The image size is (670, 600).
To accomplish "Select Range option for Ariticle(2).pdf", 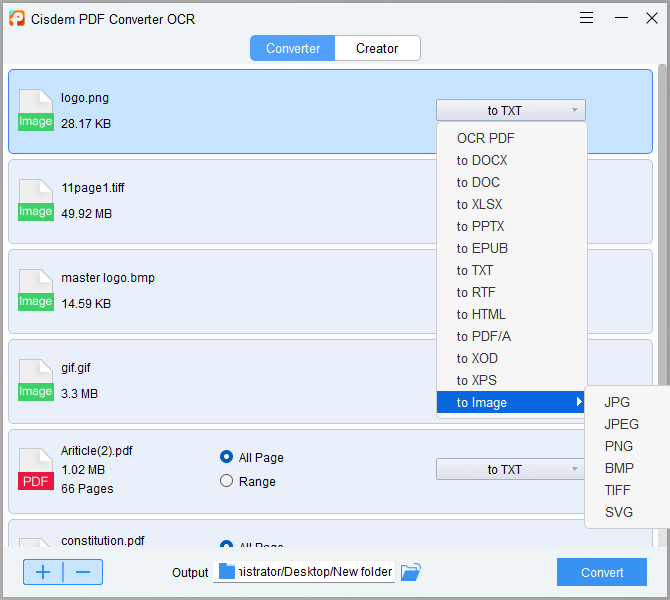I will click(x=226, y=481).
